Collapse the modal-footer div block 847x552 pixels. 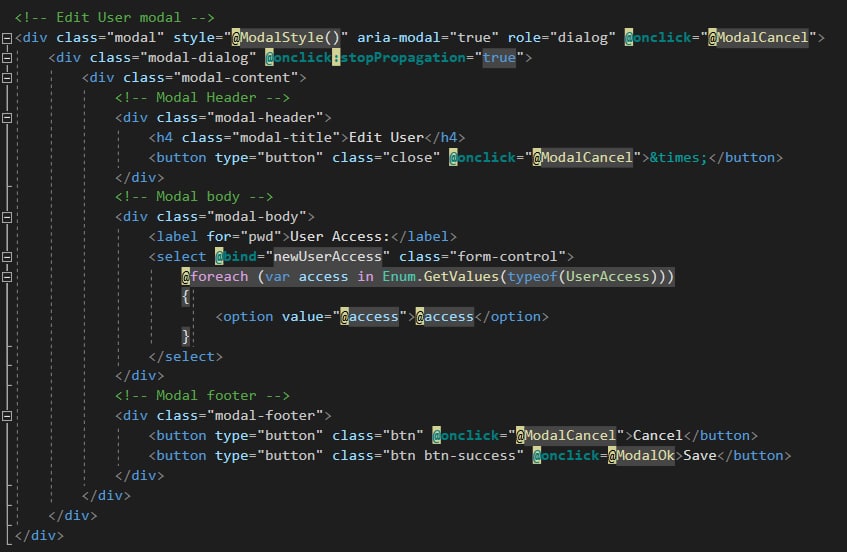tap(7, 416)
